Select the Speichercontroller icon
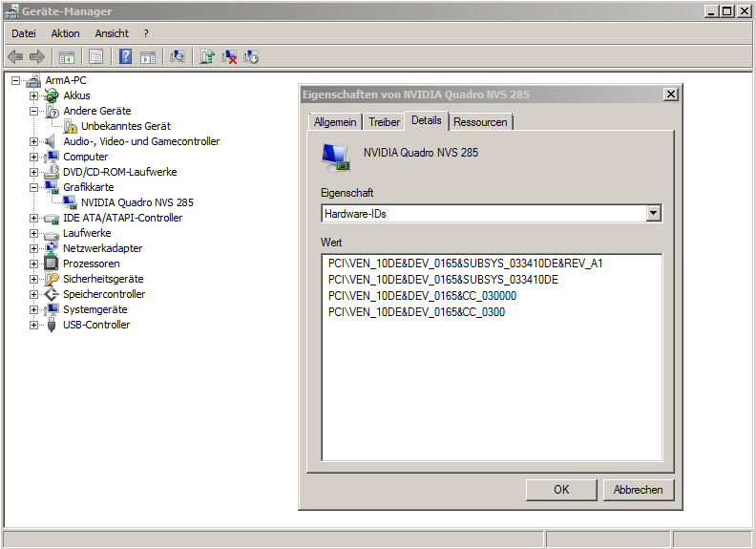The width and height of the screenshot is (756, 549). click(52, 294)
